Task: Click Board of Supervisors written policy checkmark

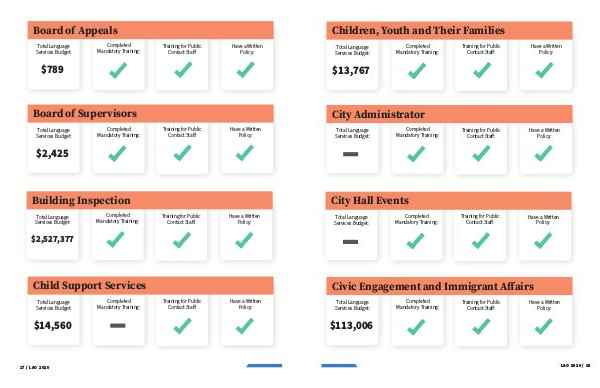Action: pos(245,153)
